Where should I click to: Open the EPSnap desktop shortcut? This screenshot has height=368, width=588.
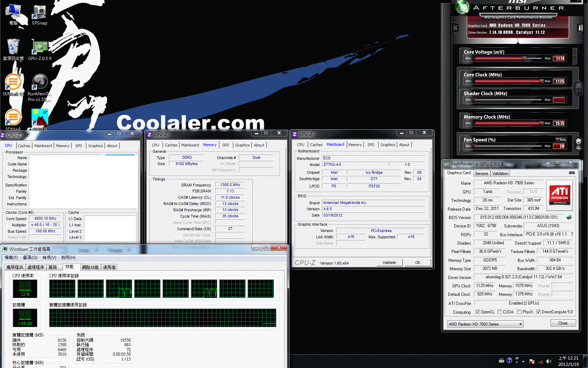click(x=40, y=15)
